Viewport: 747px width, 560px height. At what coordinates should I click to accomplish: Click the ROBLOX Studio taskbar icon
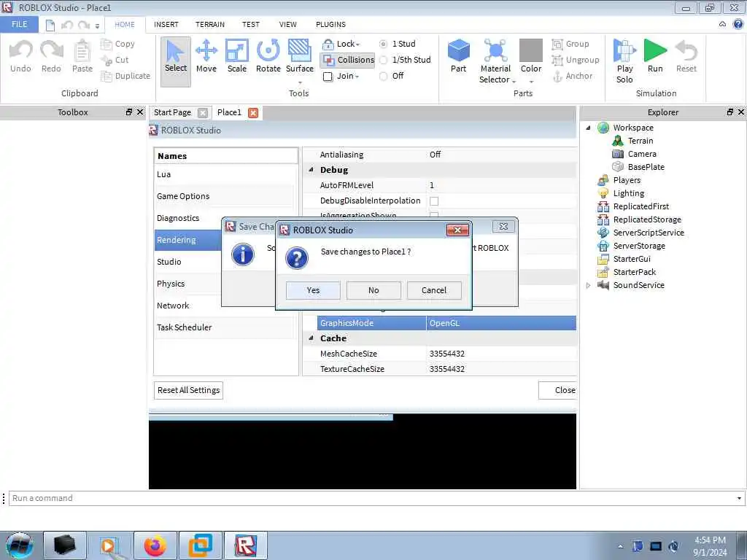click(x=246, y=545)
